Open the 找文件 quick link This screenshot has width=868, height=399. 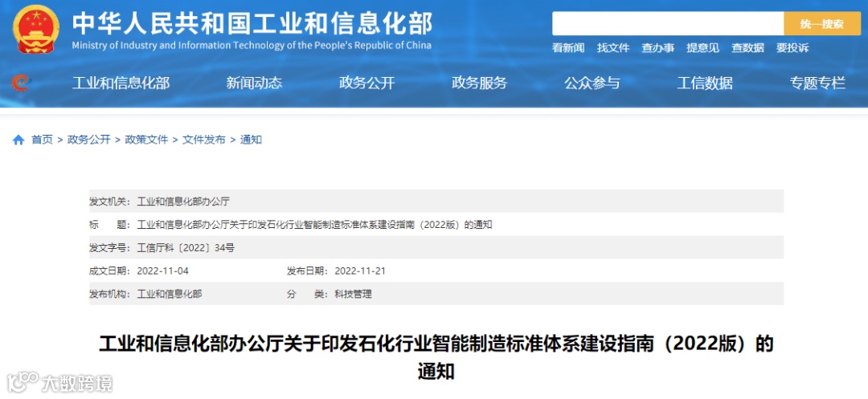coord(612,48)
